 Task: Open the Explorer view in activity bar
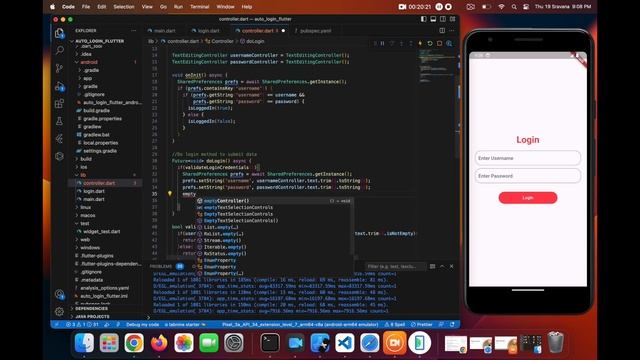pyautogui.click(x=59, y=33)
